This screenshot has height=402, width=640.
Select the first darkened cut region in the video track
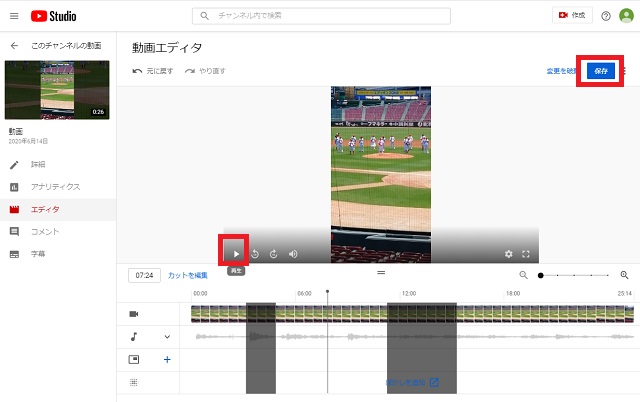click(x=261, y=314)
